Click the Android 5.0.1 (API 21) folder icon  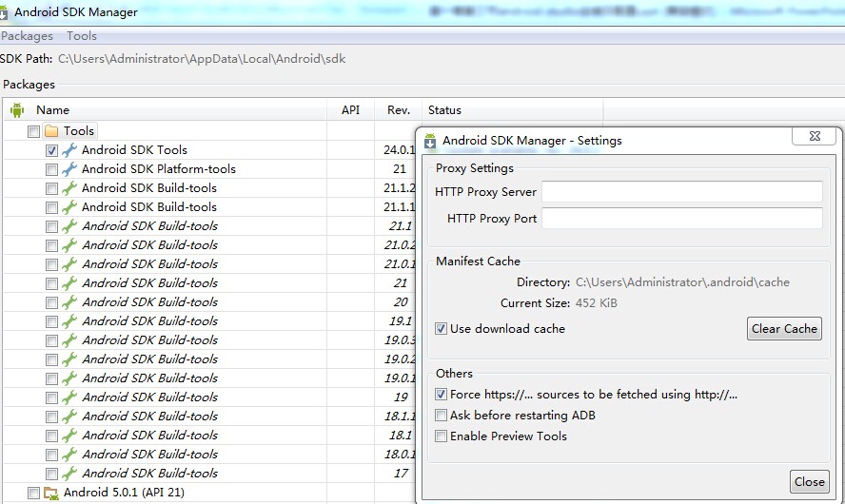[x=51, y=493]
